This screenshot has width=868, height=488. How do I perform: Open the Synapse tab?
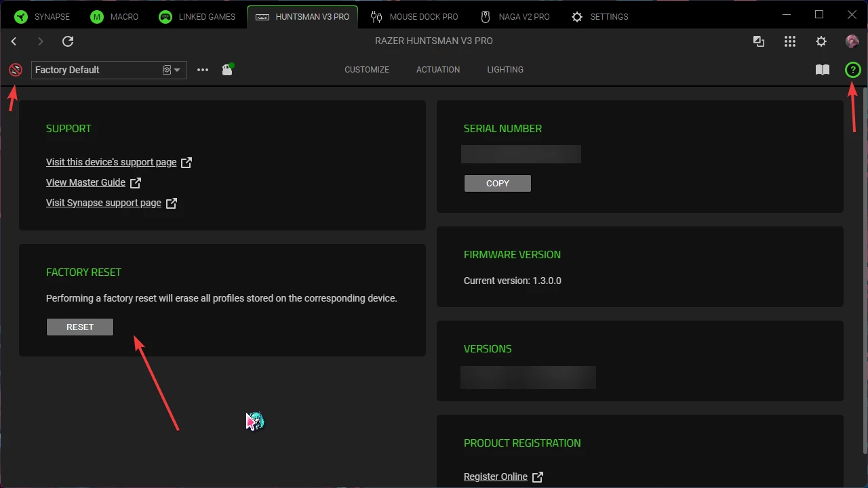[42, 16]
